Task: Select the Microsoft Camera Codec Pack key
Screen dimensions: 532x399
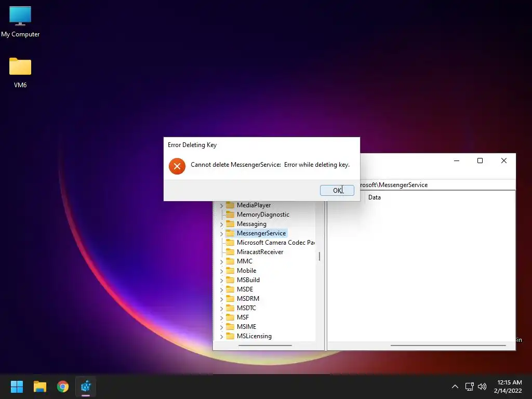Action: (x=275, y=242)
